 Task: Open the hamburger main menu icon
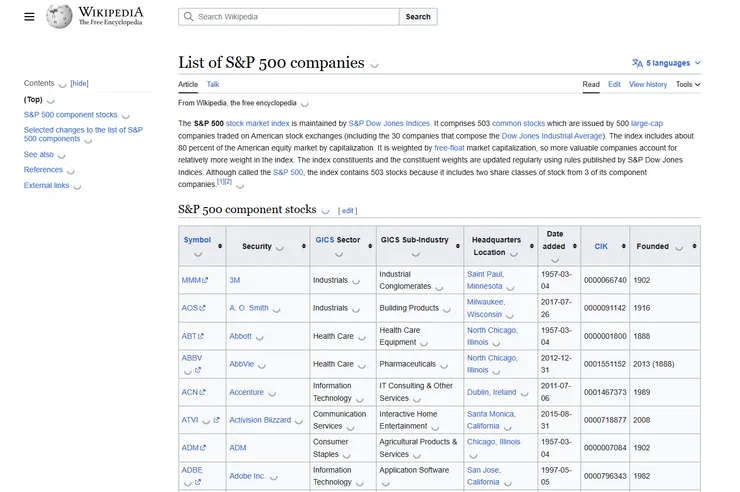[x=29, y=17]
